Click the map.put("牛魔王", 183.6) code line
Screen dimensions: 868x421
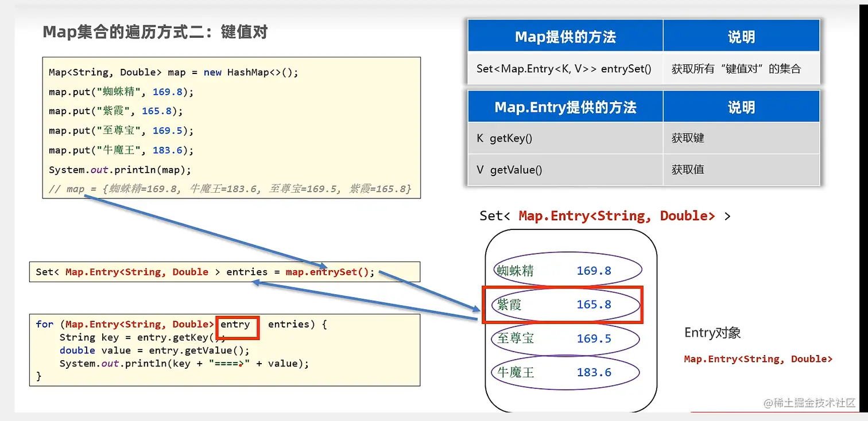(x=121, y=150)
